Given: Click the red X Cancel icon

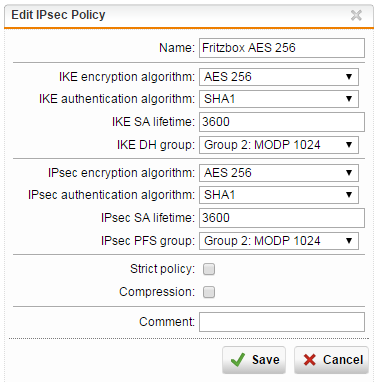Looking at the screenshot, I should pos(310,360).
